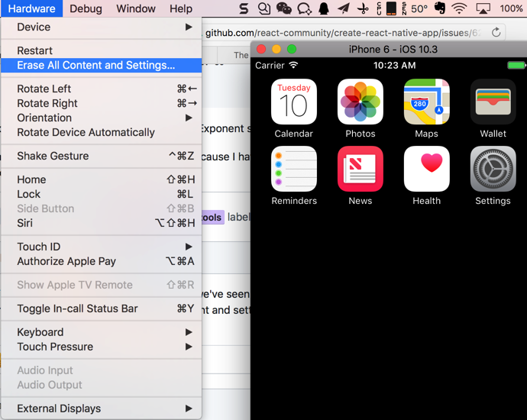527x420 pixels.
Task: Choose Rotate Right
Action: coord(101,103)
